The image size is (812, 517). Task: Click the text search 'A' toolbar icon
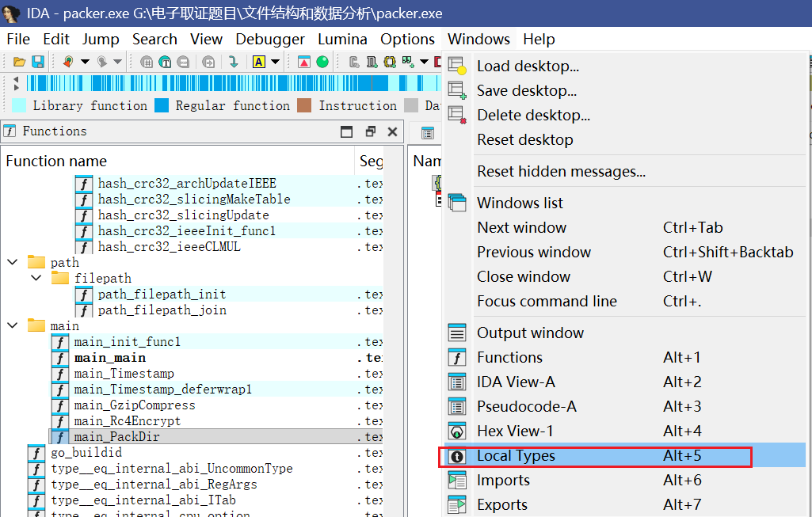tap(258, 62)
